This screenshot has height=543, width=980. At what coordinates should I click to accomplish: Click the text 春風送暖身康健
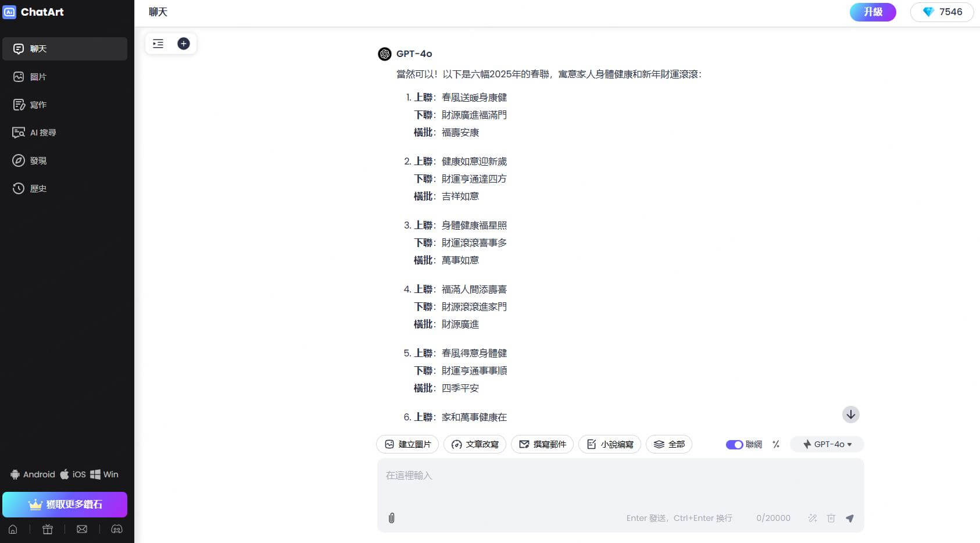474,98
